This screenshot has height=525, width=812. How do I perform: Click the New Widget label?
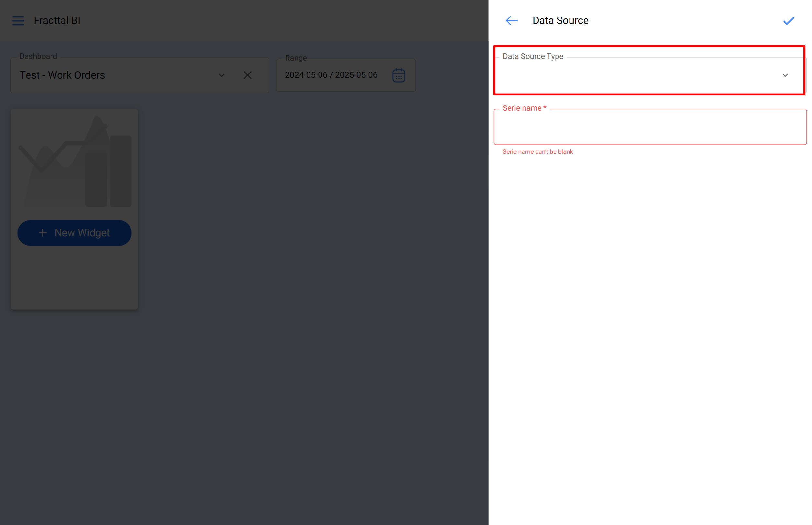click(82, 233)
